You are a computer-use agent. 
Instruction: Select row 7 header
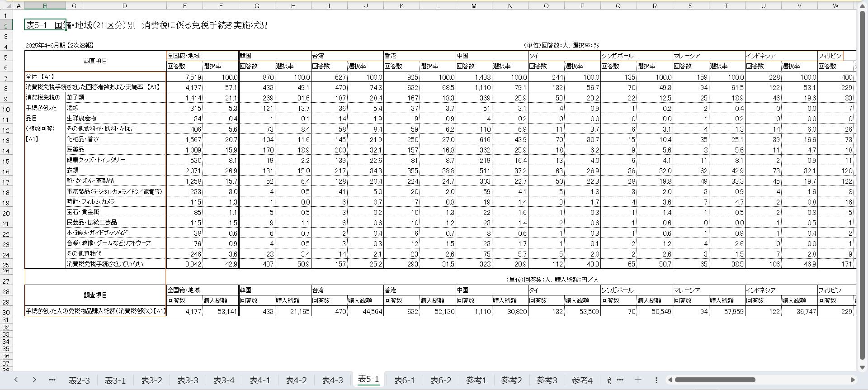6,78
